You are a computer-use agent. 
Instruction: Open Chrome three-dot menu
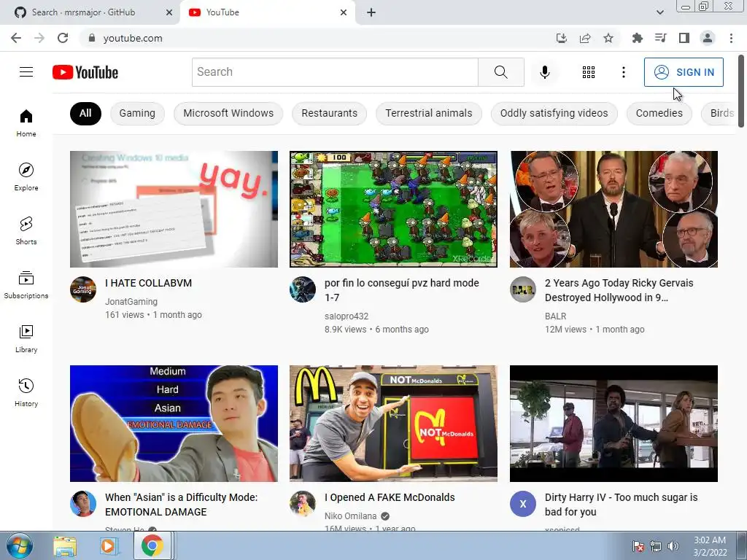[x=731, y=38]
